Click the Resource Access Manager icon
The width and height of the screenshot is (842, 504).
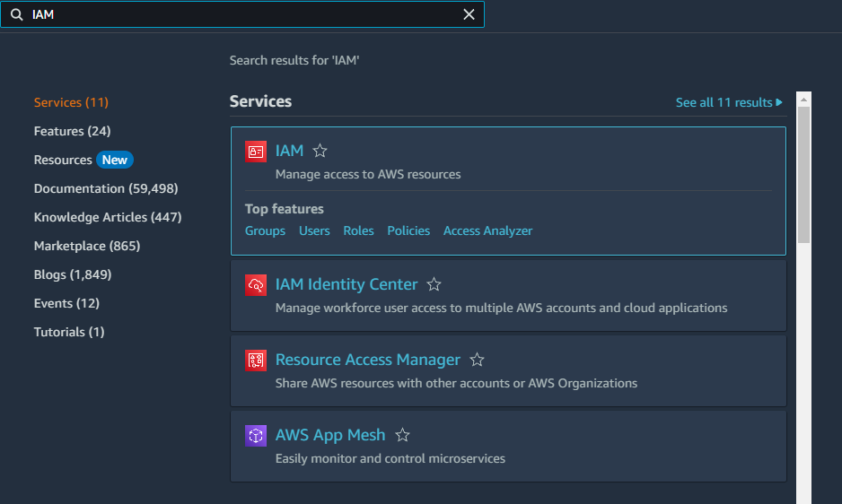click(256, 361)
